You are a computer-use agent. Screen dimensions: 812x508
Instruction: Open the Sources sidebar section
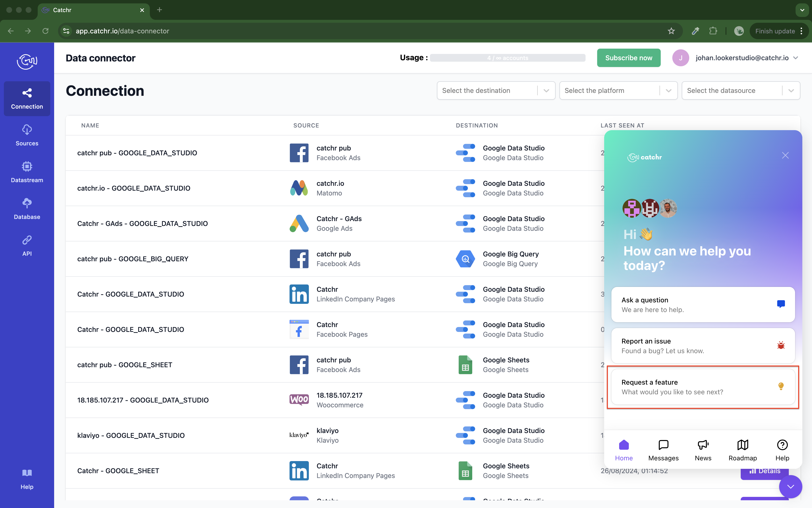tap(27, 135)
